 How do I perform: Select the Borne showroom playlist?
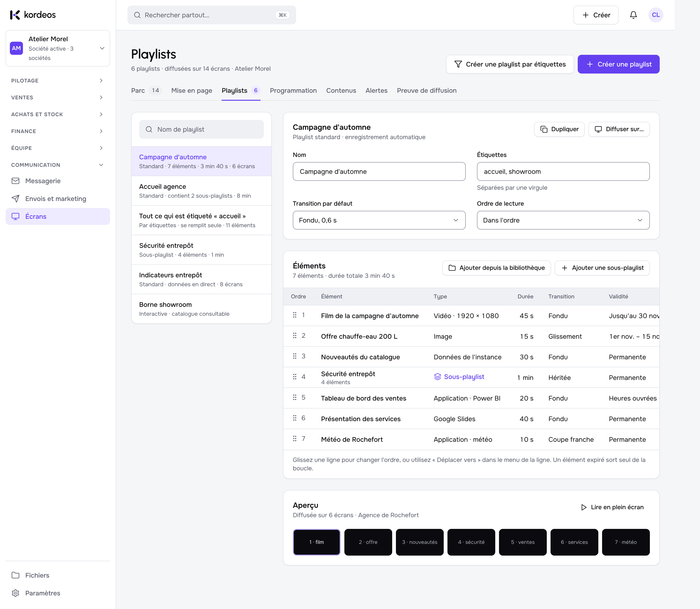(201, 308)
